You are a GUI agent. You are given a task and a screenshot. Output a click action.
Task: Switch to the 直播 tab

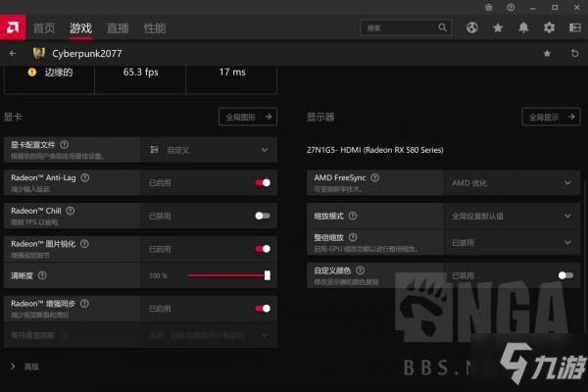[x=118, y=27]
